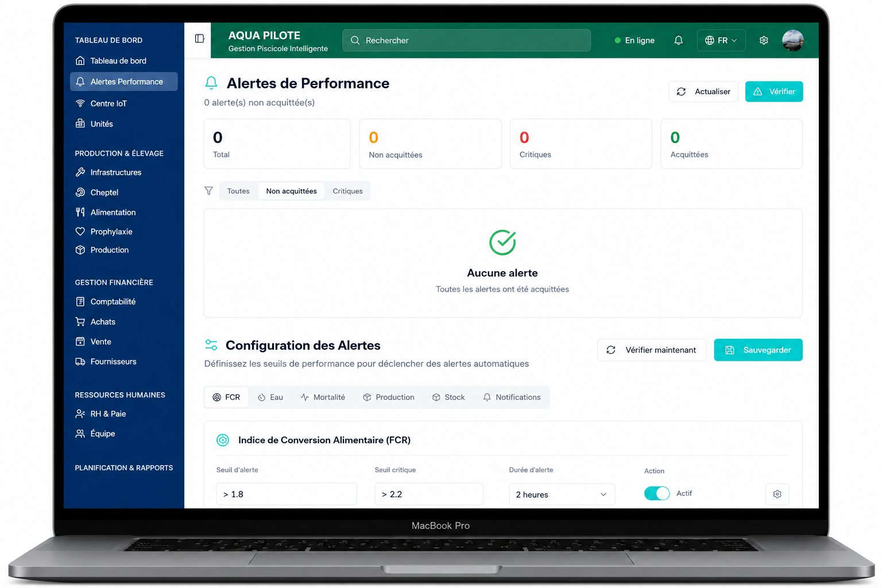Click the Vérifier maintenant button
Screen dimensions: 882x588
[652, 350]
